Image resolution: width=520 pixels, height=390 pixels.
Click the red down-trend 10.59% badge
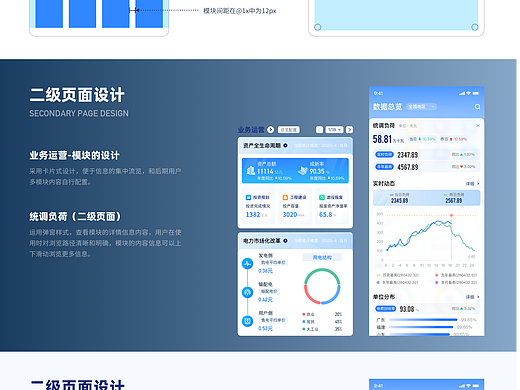pos(453,139)
